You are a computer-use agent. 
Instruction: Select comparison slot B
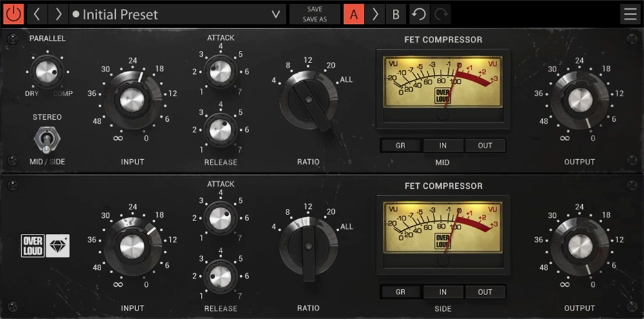[x=396, y=14]
